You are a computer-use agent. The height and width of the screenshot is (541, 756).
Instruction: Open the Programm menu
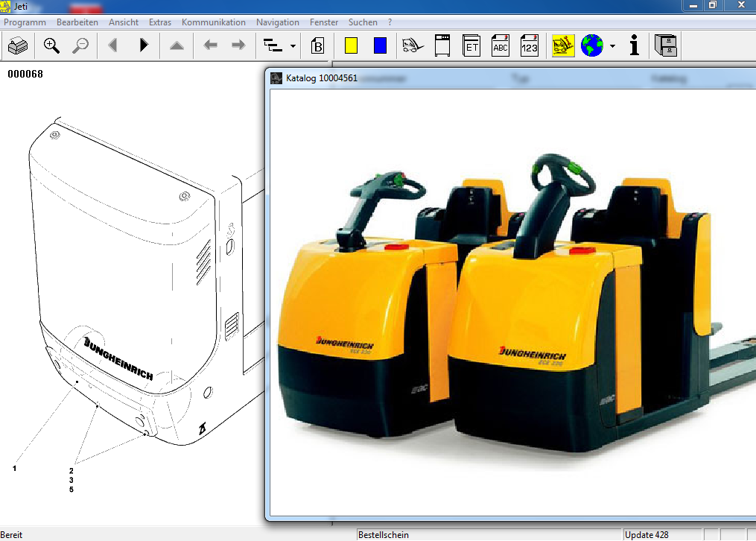pyautogui.click(x=25, y=22)
